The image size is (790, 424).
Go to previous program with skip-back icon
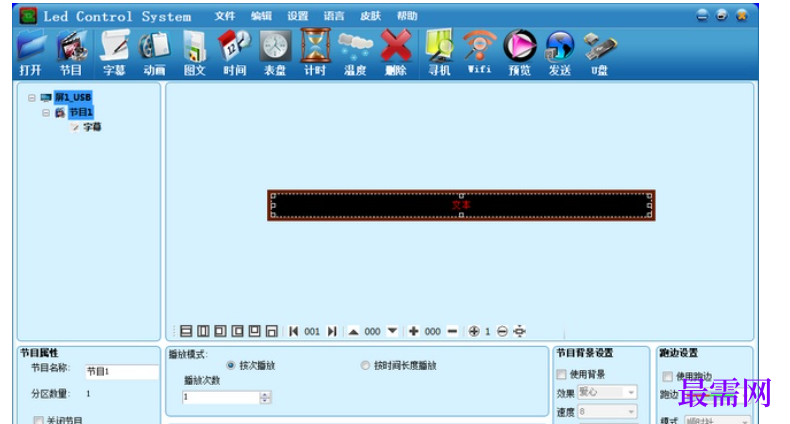point(293,331)
